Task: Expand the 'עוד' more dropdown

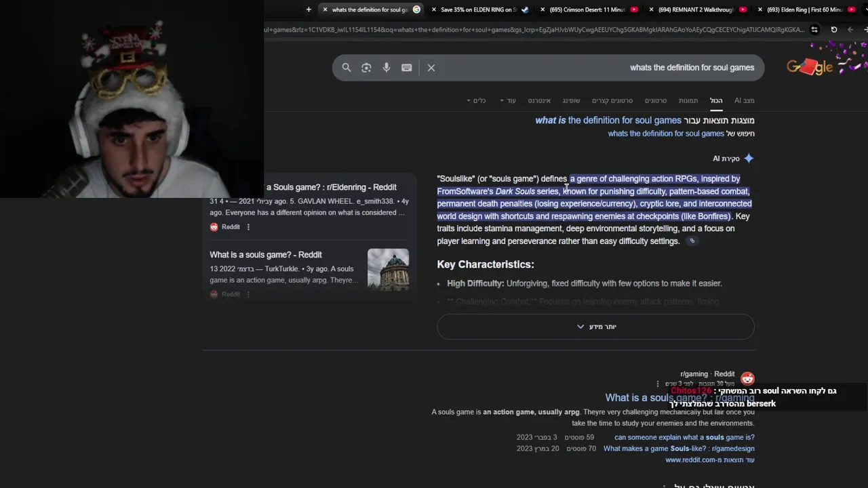Action: 508,100
